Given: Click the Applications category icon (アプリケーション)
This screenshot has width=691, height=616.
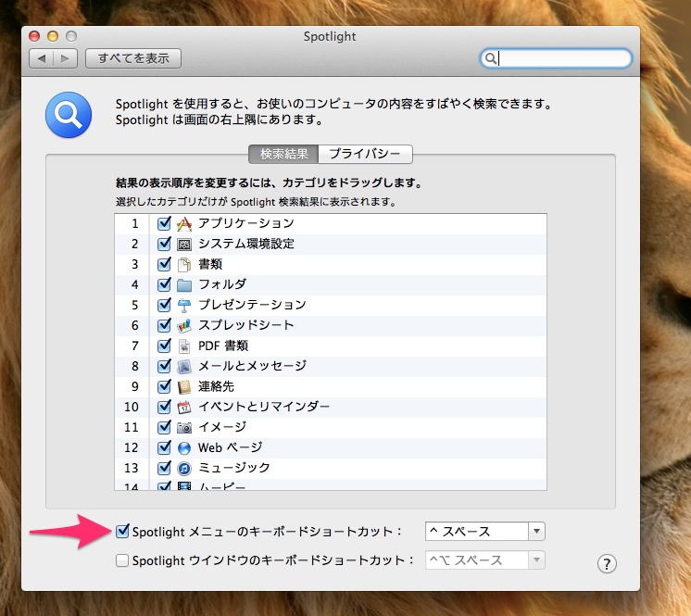Looking at the screenshot, I should point(184,224).
